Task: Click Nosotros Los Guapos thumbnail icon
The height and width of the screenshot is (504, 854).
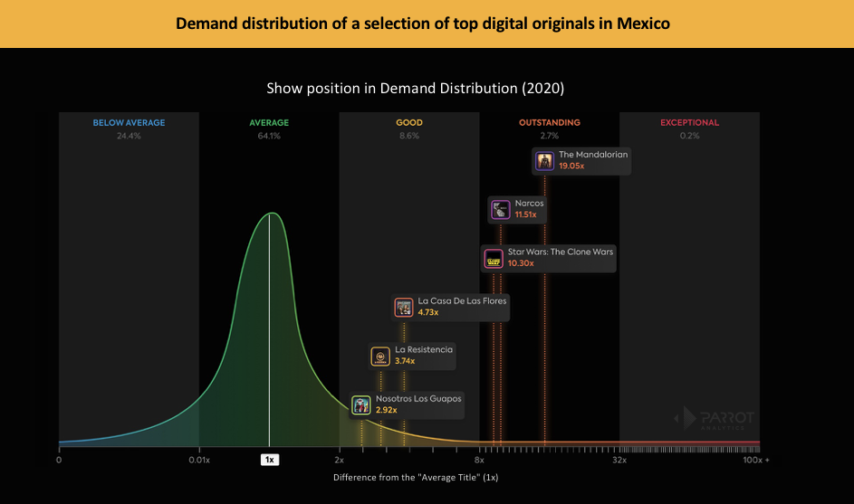Action: point(361,405)
